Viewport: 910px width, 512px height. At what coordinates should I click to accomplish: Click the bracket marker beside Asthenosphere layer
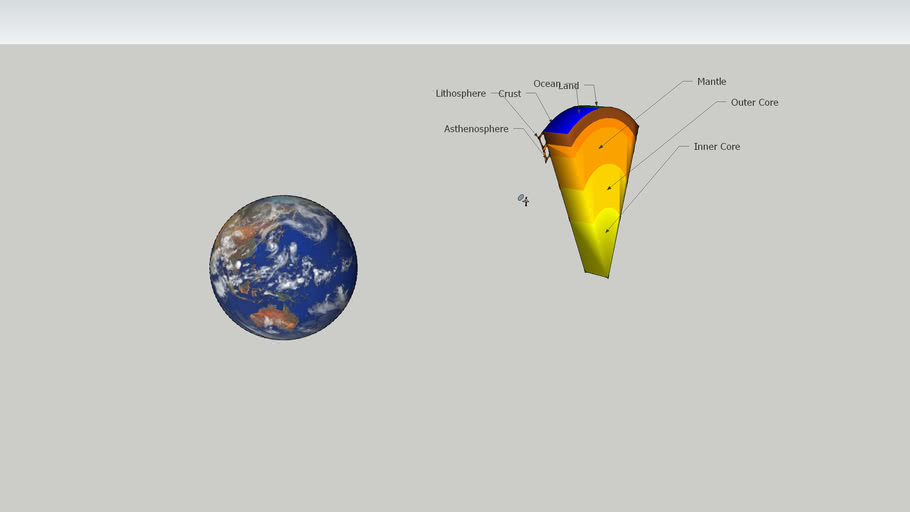pos(545,149)
